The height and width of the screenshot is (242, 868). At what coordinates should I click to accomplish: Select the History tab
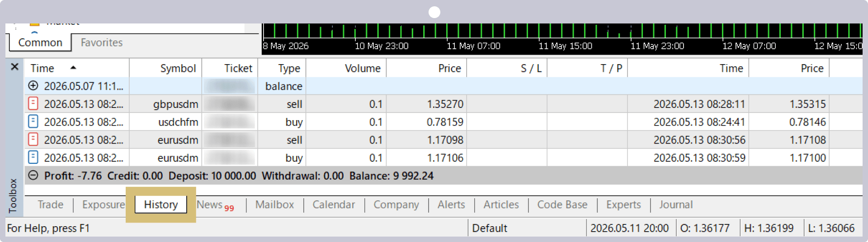pyautogui.click(x=160, y=205)
